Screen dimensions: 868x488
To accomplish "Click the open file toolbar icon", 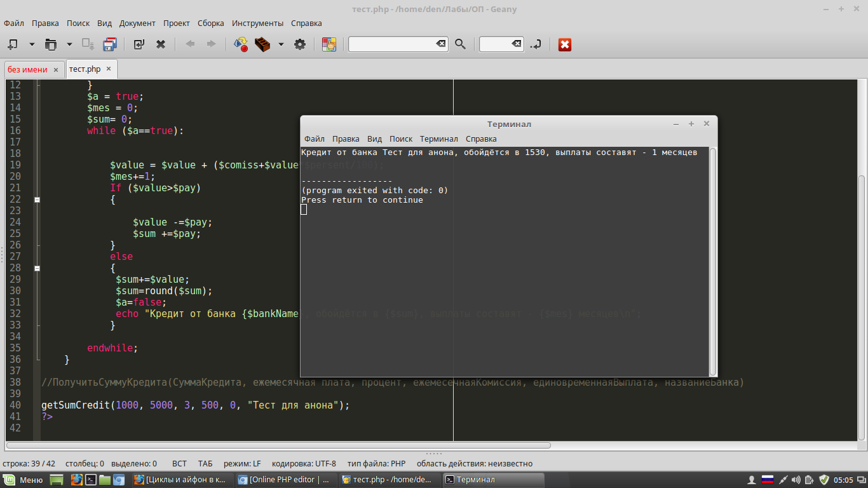I will 51,44.
